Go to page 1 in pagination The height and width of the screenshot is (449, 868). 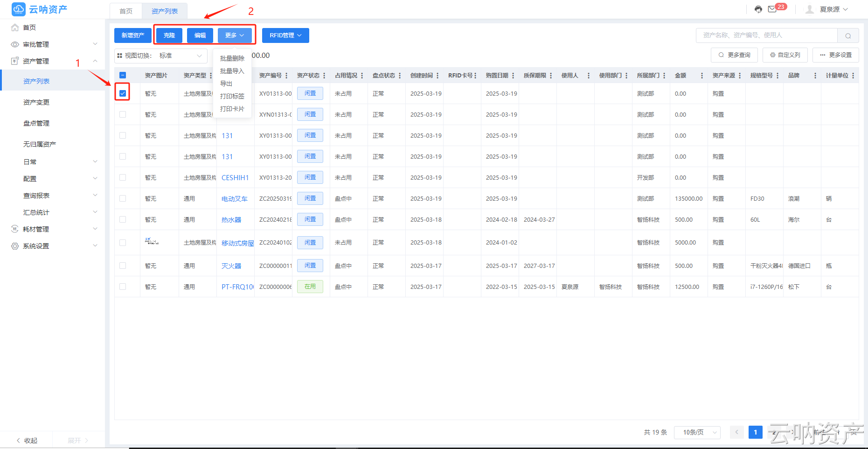click(756, 432)
